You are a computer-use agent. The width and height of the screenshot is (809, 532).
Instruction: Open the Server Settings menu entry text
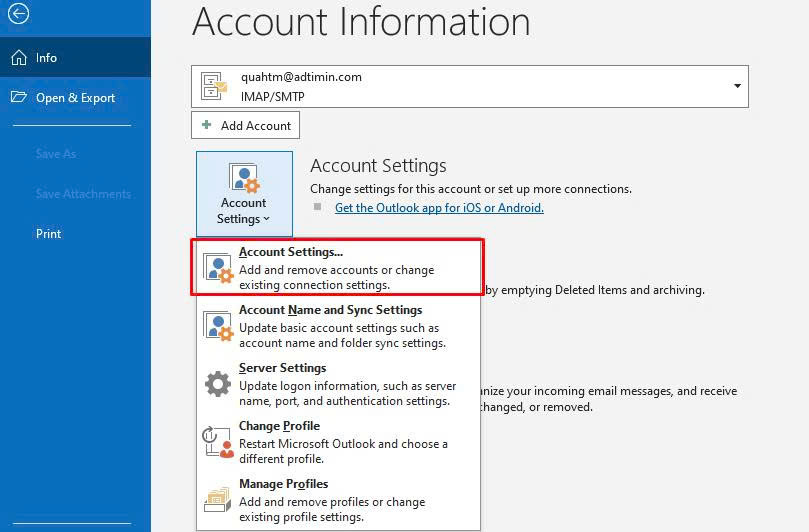282,368
